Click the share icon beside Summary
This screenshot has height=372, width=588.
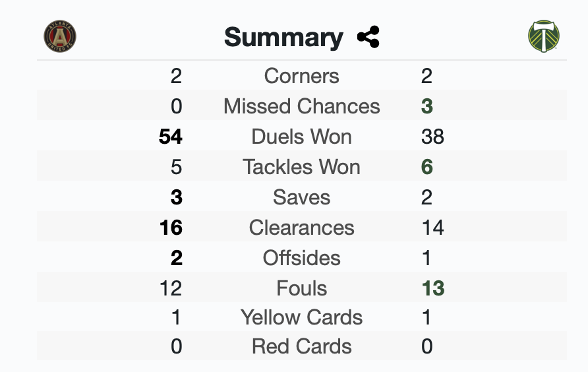coord(368,38)
